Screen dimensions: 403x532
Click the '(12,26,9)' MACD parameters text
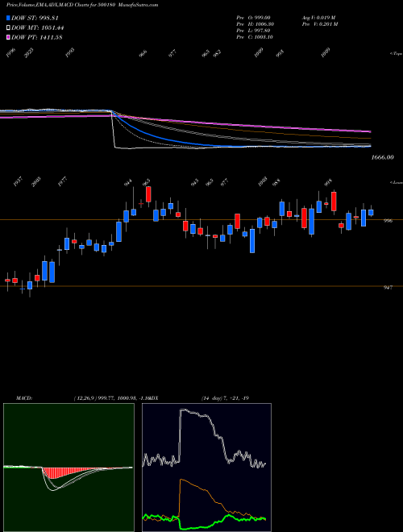coord(84,398)
